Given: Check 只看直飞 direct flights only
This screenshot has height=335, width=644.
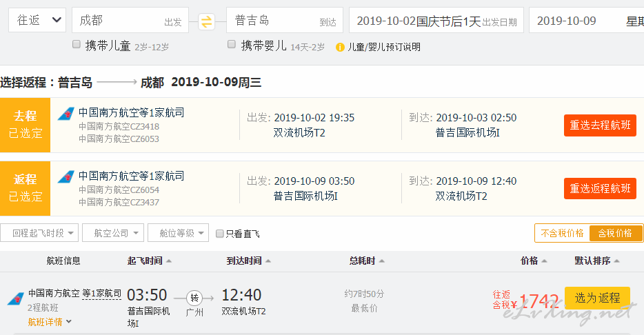Looking at the screenshot, I should [220, 234].
